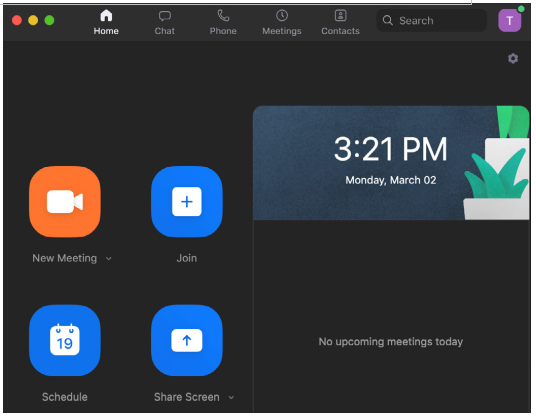Click the Join label text
Viewport: 536px width, 417px height.
point(187,258)
